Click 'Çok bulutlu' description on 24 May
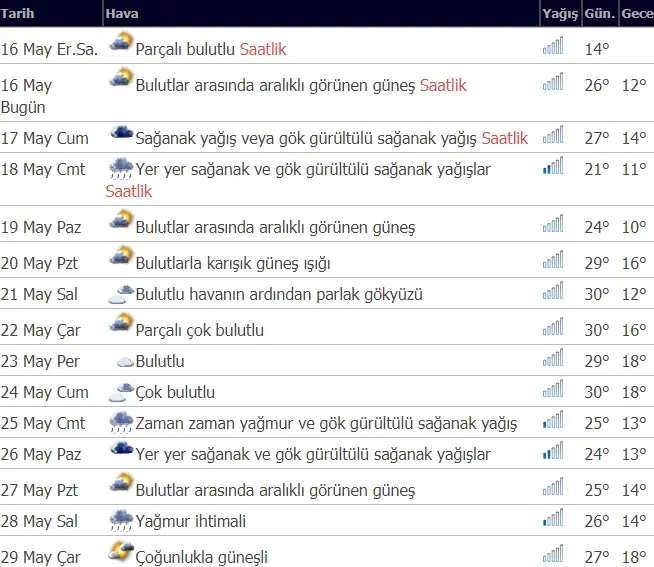Image resolution: width=654 pixels, height=567 pixels. pos(175,392)
